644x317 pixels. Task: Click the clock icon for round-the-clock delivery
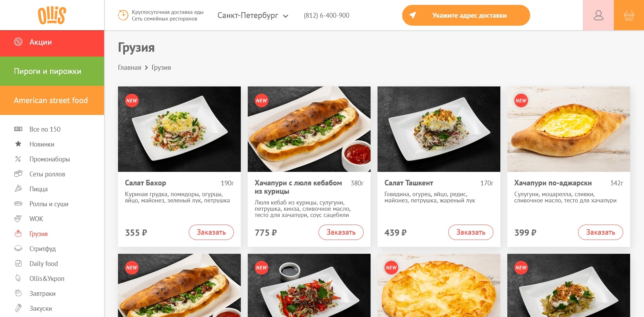(123, 15)
